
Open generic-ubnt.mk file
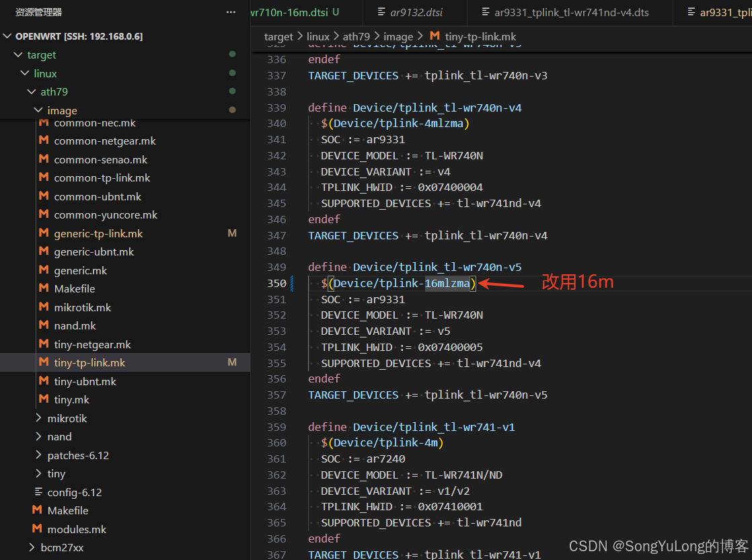click(x=94, y=251)
